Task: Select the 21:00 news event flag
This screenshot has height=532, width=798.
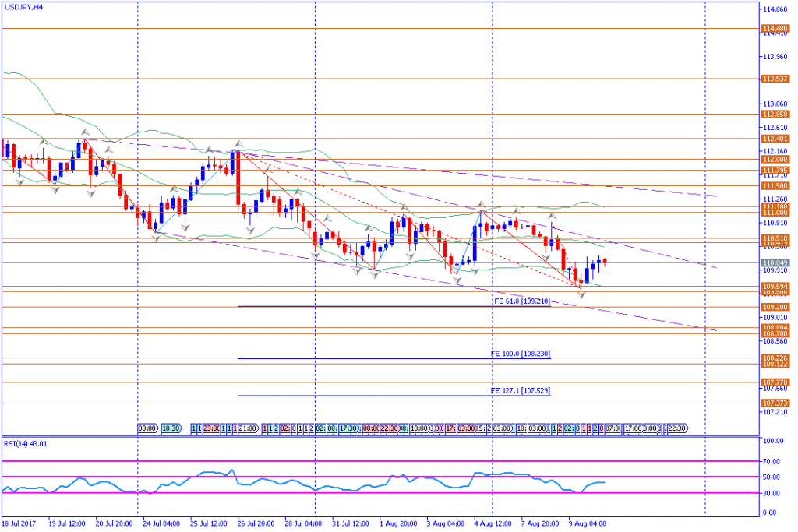Action: click(249, 428)
